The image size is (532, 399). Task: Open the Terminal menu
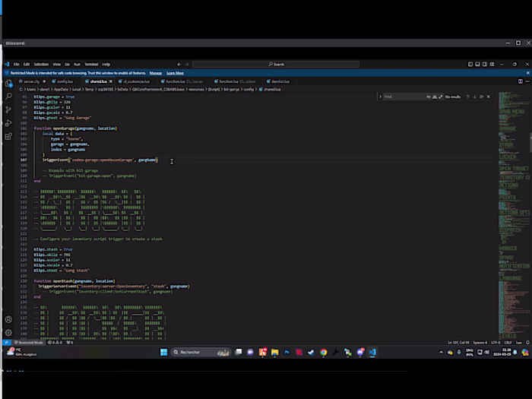point(91,64)
